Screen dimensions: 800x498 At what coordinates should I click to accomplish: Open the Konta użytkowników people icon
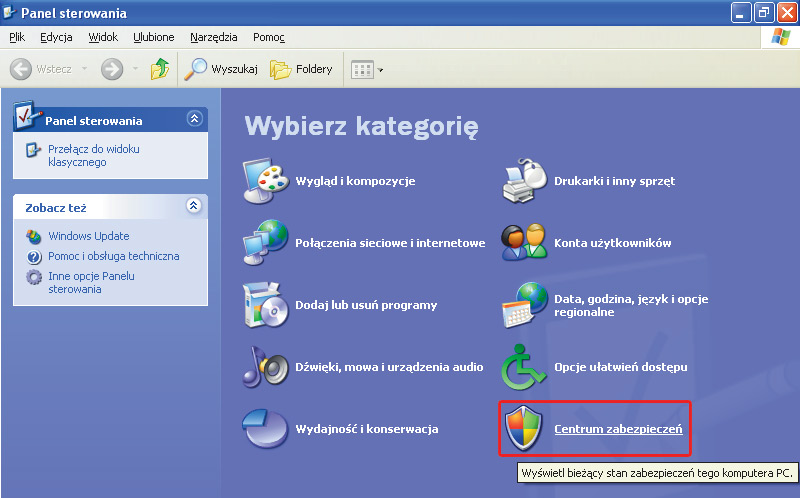pos(524,243)
